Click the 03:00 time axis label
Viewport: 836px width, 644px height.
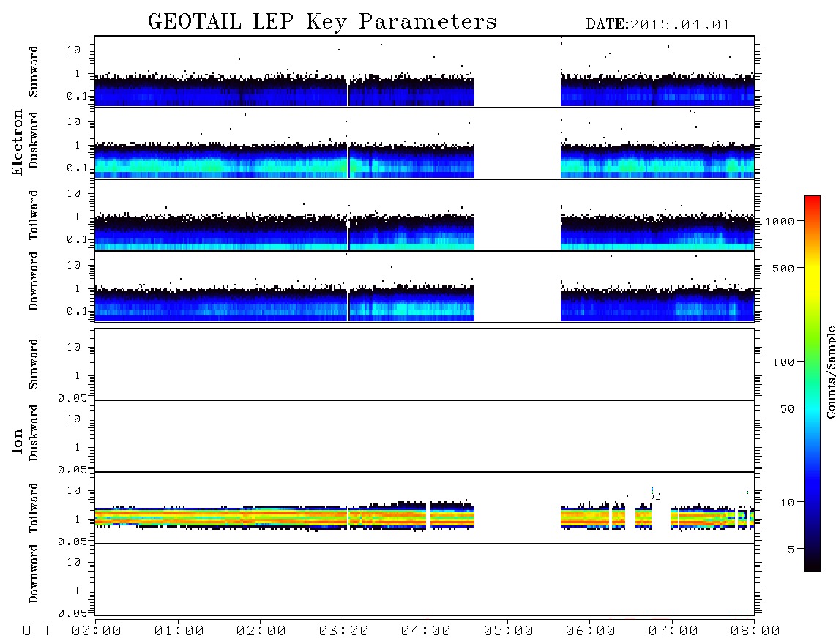click(344, 632)
